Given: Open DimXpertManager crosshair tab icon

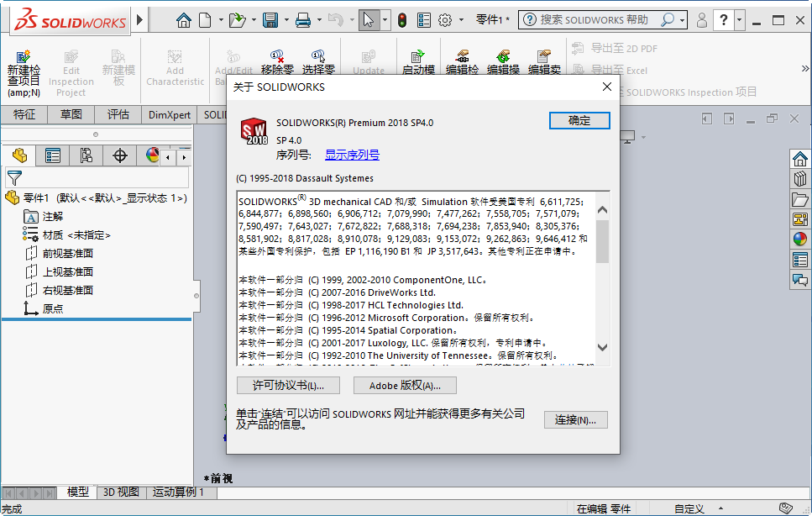Looking at the screenshot, I should click(x=119, y=155).
